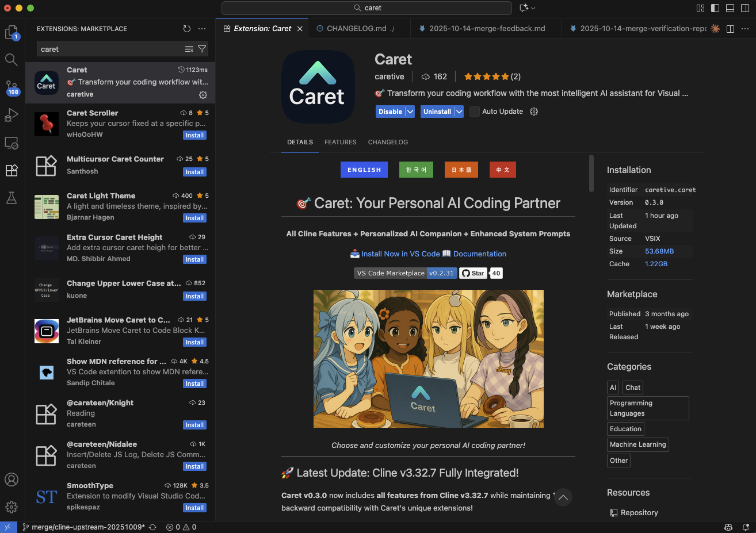The image size is (756, 533).
Task: Install the Caret Light Theme extension
Action: (x=194, y=218)
